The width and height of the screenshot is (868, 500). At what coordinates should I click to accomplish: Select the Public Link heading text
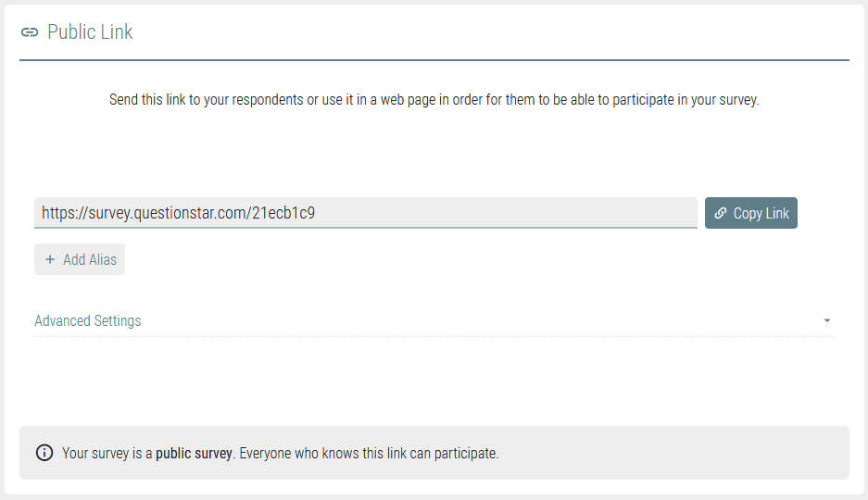pyautogui.click(x=90, y=32)
